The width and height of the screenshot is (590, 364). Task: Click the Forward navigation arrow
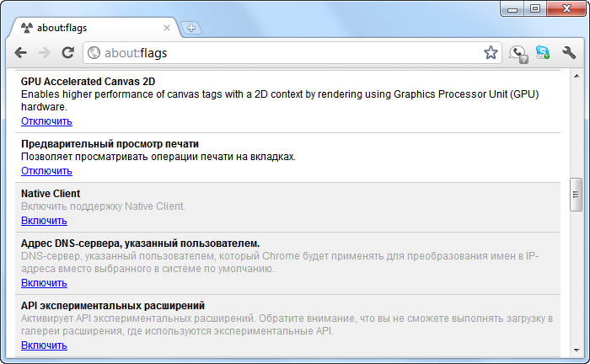coord(45,53)
